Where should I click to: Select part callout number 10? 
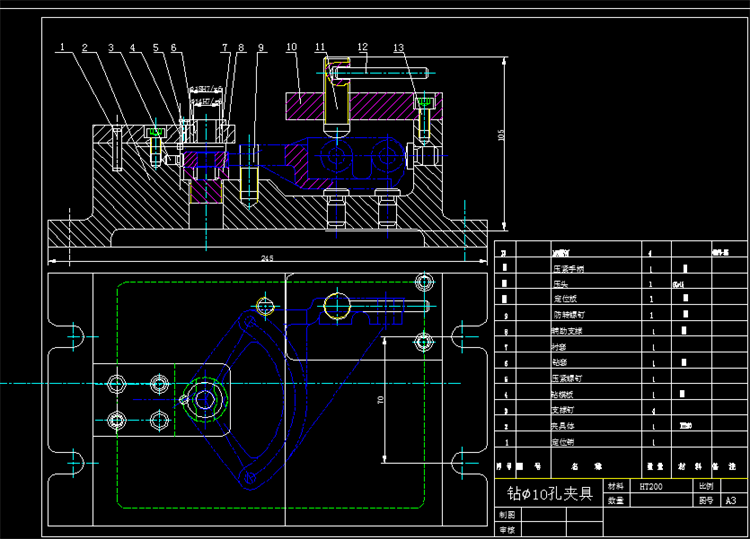291,47
